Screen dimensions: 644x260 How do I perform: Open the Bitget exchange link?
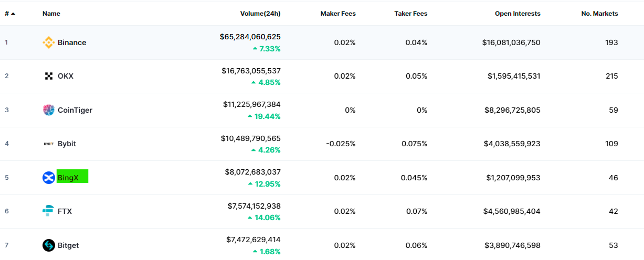pos(68,245)
